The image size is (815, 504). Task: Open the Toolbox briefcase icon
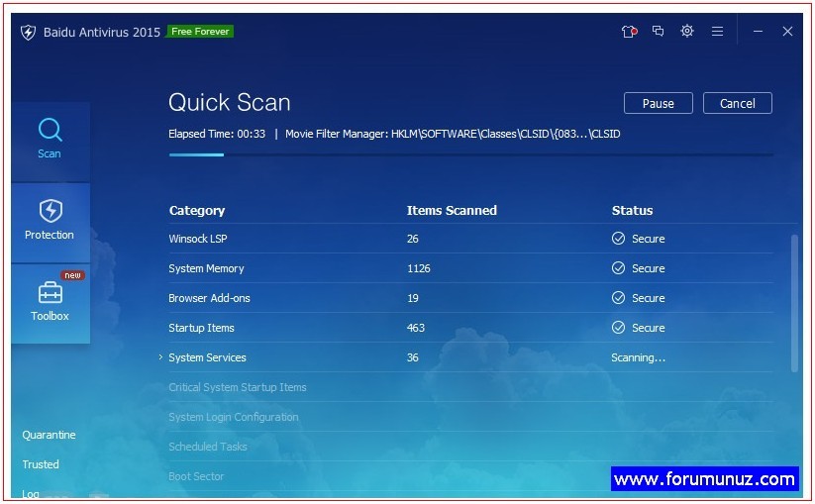click(51, 292)
